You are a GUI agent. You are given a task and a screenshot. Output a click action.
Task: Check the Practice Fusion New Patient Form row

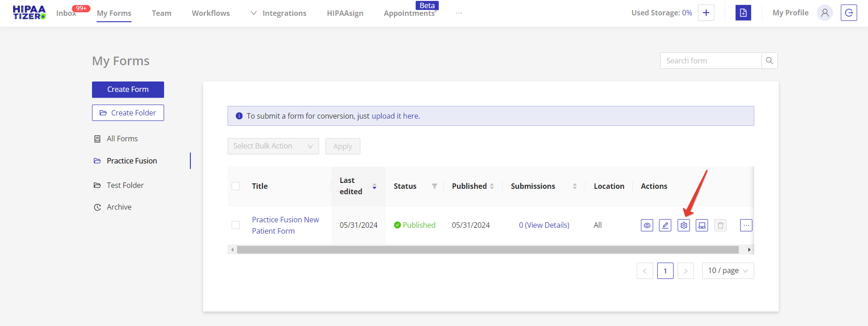coord(236,225)
